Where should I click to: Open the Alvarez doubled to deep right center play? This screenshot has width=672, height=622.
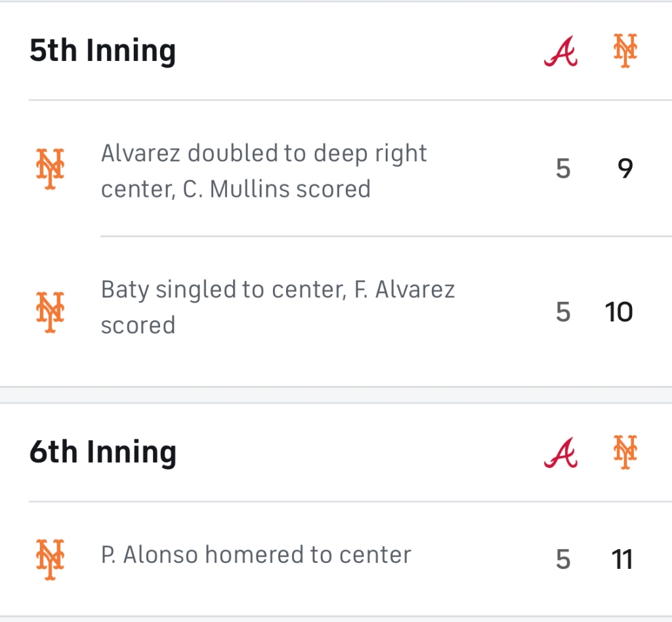click(x=264, y=171)
